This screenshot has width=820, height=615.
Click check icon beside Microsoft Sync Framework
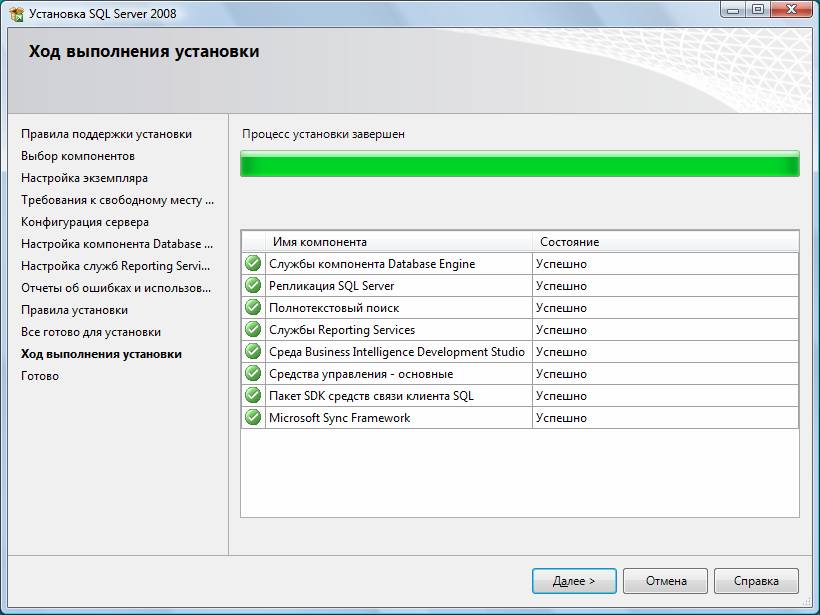pos(253,418)
